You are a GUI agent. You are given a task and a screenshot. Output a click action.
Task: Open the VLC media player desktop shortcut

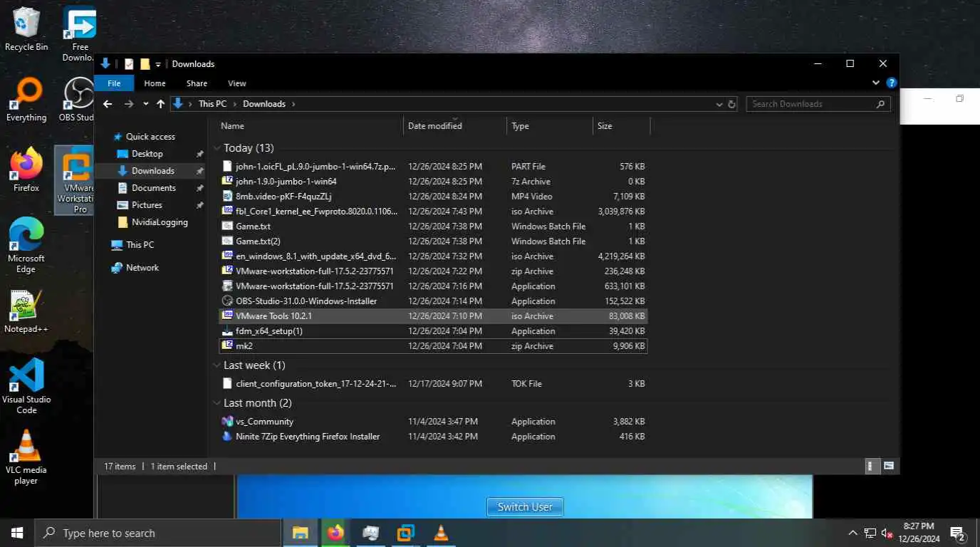[26, 457]
